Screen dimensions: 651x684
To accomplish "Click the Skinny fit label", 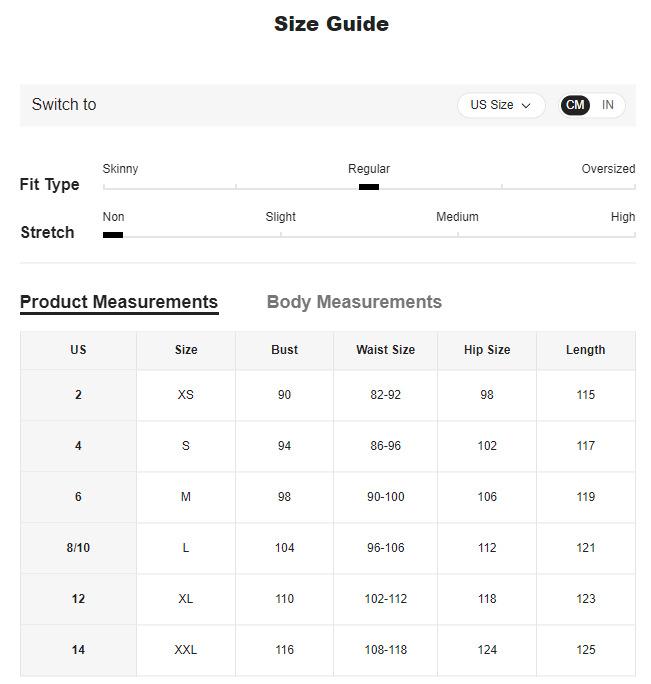I will pos(121,169).
